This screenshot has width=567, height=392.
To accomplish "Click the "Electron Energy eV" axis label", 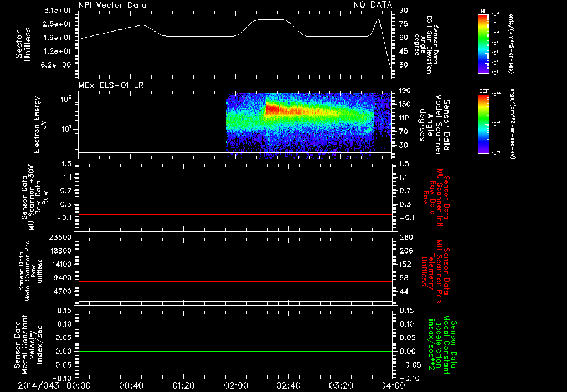I will [40, 125].
